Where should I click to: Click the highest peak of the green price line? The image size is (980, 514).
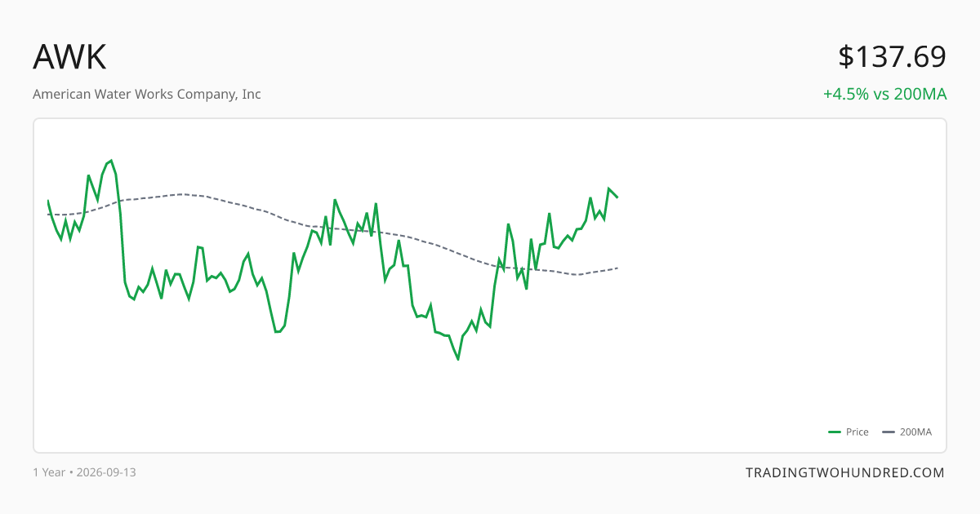pyautogui.click(x=111, y=161)
